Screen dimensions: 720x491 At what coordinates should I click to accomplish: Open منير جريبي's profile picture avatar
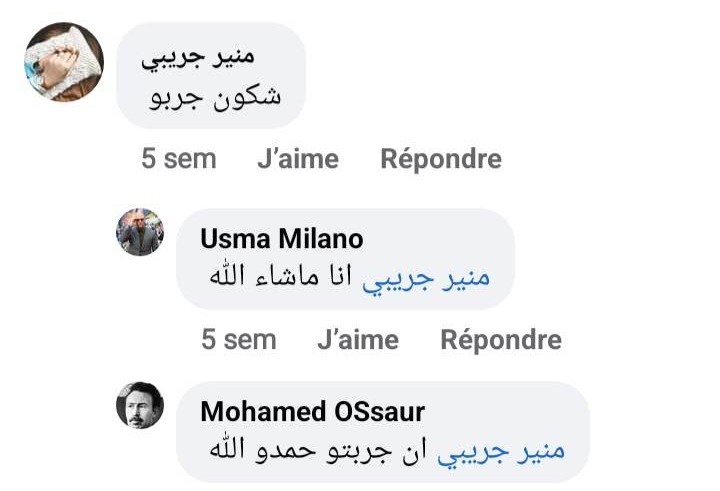[x=62, y=62]
